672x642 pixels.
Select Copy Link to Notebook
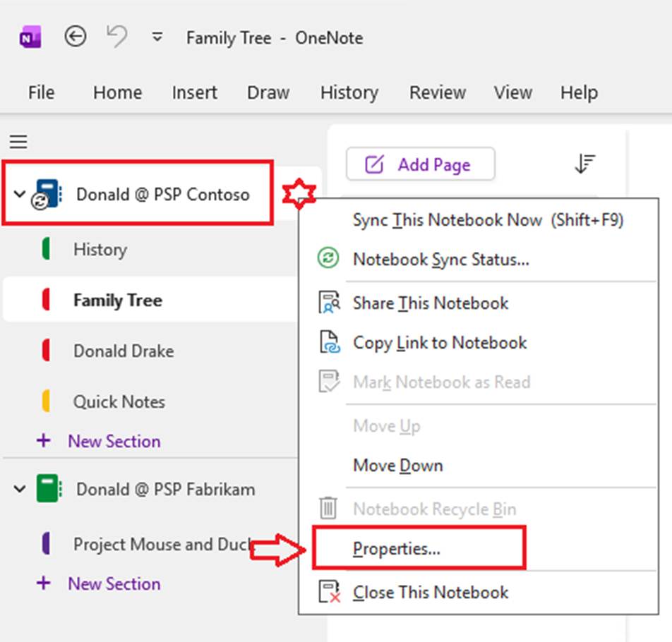(x=439, y=343)
